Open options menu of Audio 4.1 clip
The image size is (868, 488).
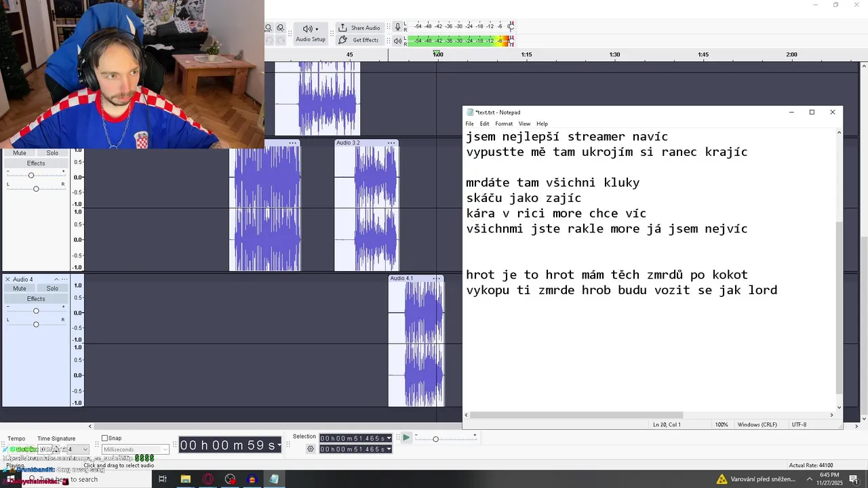(x=437, y=279)
